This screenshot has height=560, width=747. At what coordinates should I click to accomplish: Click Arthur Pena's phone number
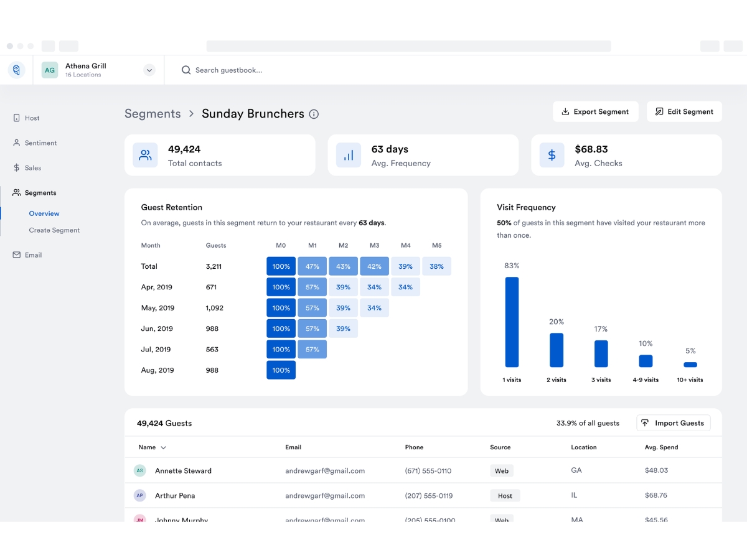point(429,496)
